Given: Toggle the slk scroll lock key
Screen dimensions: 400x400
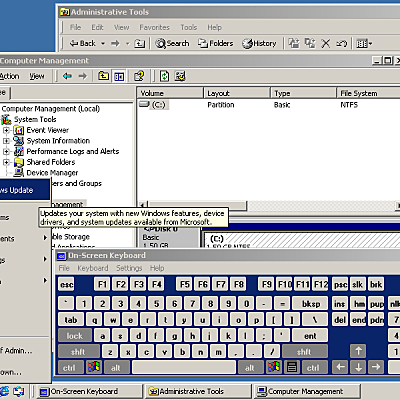Looking at the screenshot, I should tap(358, 284).
